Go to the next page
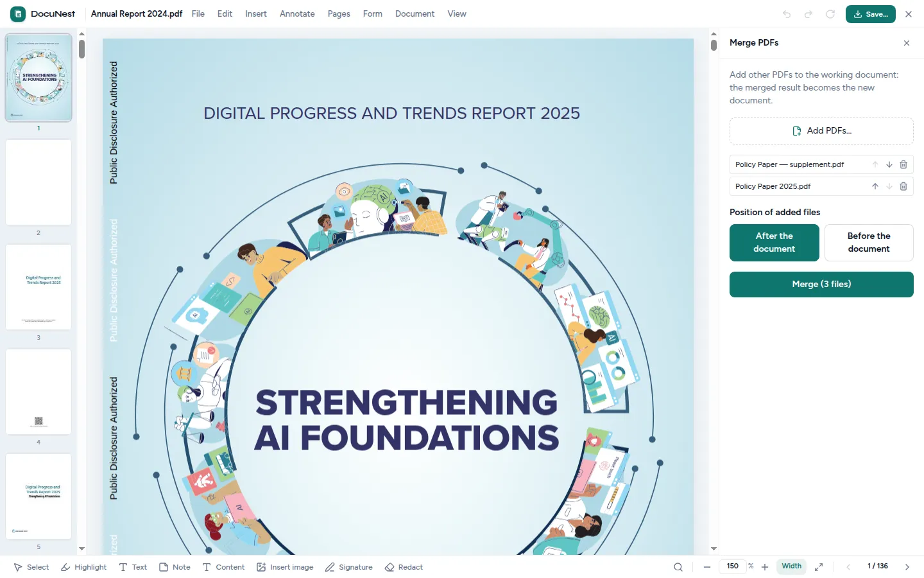 pyautogui.click(x=907, y=567)
